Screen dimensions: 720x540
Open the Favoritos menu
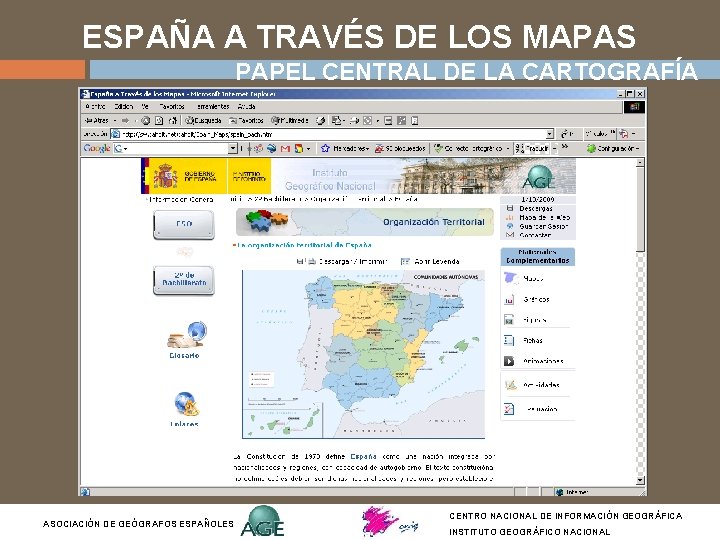click(172, 107)
